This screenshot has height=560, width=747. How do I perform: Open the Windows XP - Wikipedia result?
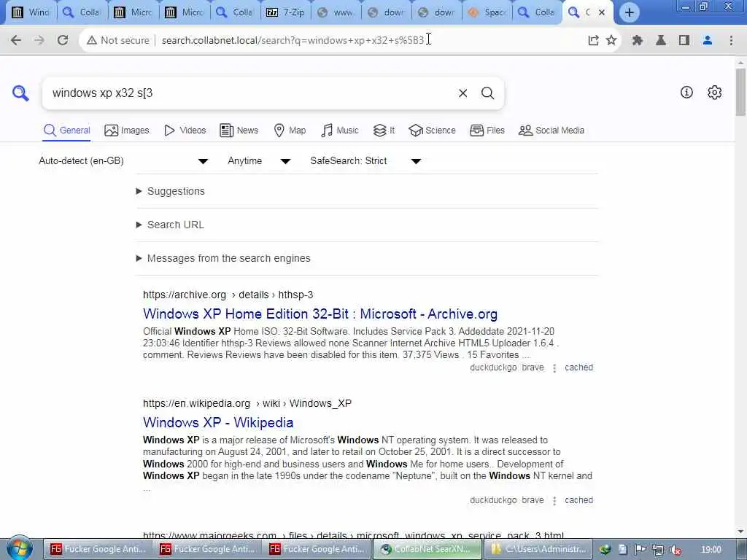[218, 423]
